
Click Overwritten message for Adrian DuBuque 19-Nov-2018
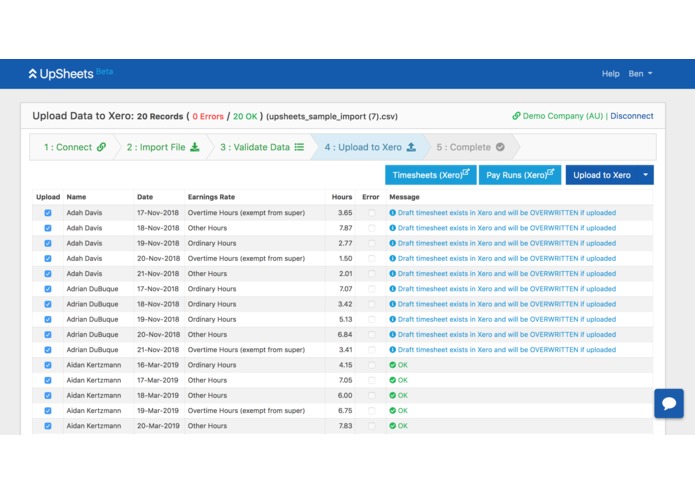click(507, 319)
